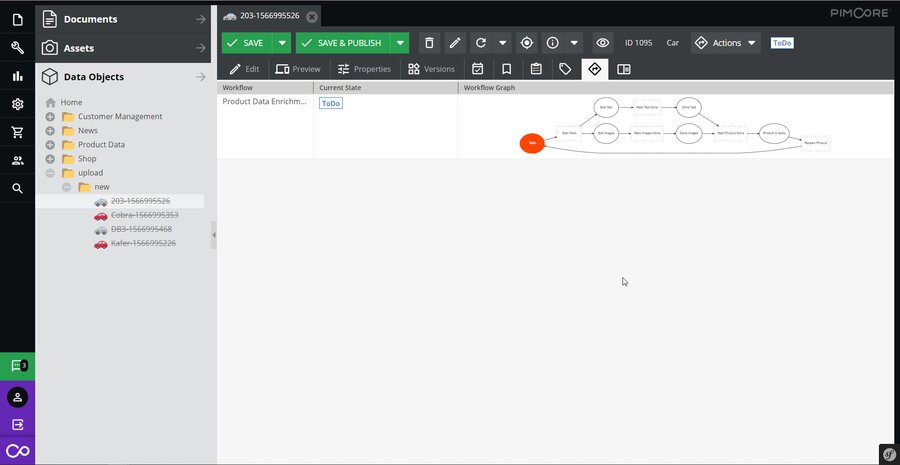Screen dimensions: 900x465
Task: Click the Save & Publish button
Action: tap(342, 43)
